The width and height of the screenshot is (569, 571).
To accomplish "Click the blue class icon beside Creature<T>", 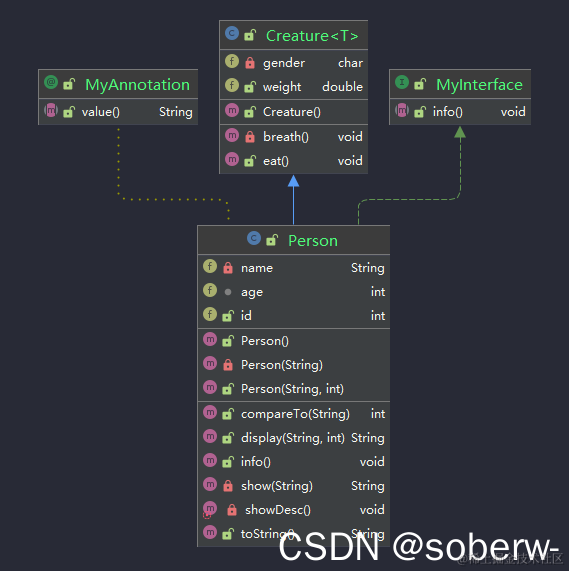I will tap(232, 33).
